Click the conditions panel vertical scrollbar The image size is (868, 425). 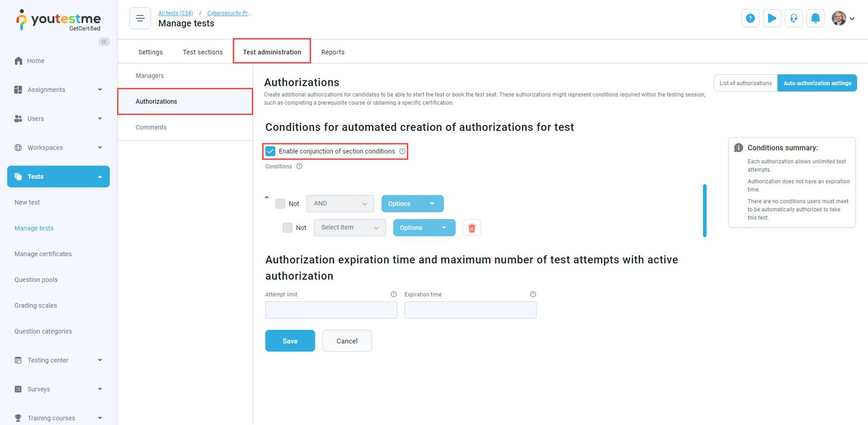tap(705, 211)
